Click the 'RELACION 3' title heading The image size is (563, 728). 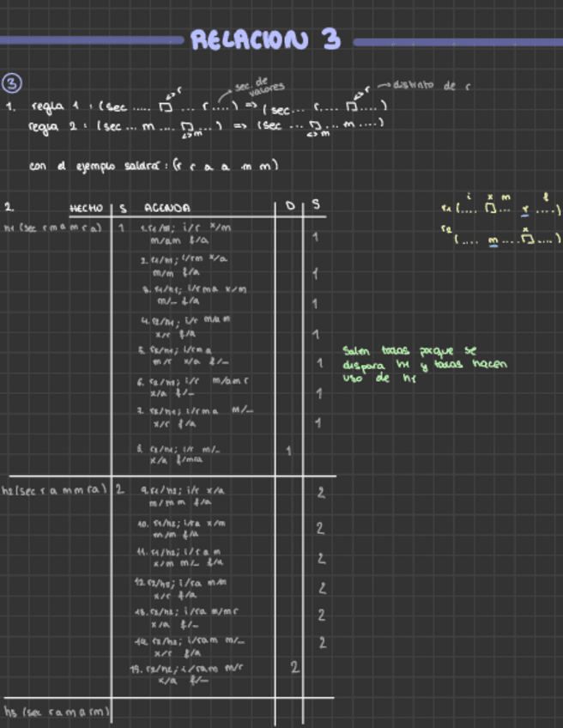pyautogui.click(x=265, y=39)
